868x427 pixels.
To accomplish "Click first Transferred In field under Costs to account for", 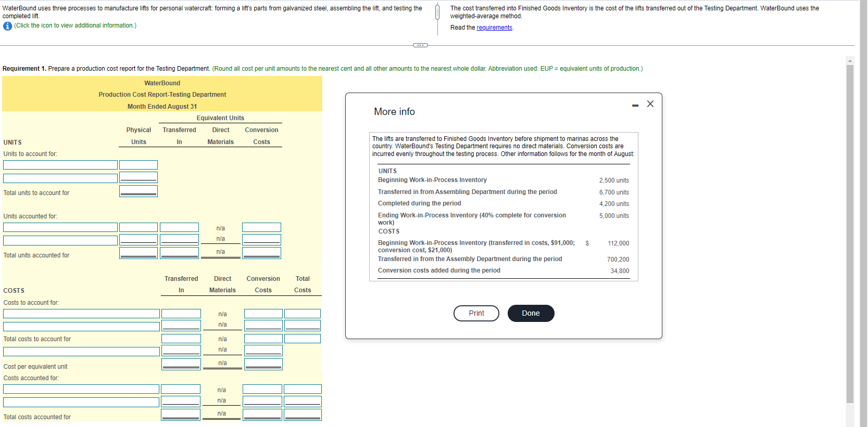I will point(181,314).
